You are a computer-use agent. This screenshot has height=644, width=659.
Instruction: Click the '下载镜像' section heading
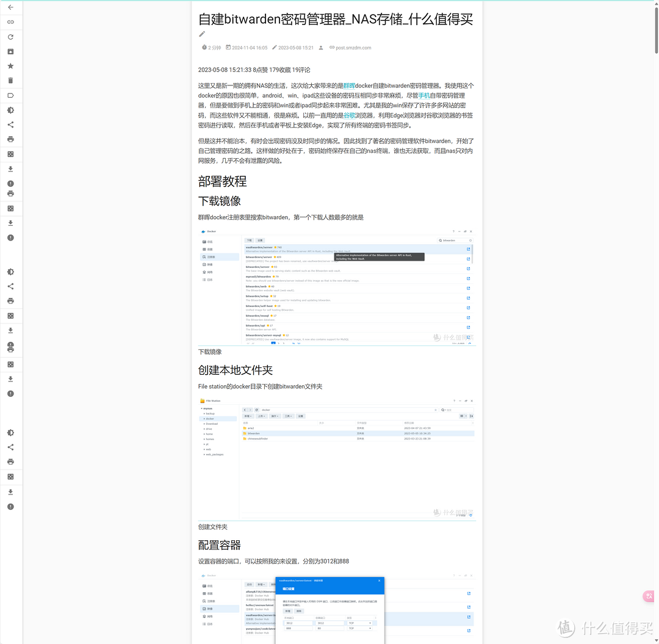tap(220, 201)
